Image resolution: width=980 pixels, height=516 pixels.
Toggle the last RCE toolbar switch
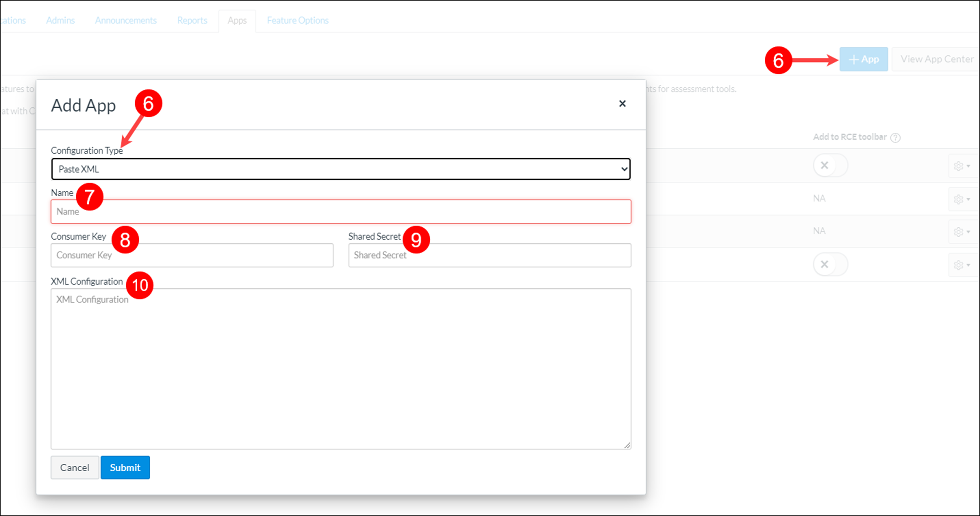pyautogui.click(x=830, y=264)
